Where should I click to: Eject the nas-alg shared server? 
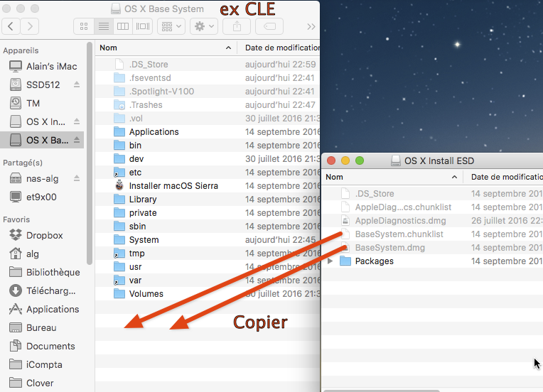pyautogui.click(x=77, y=178)
